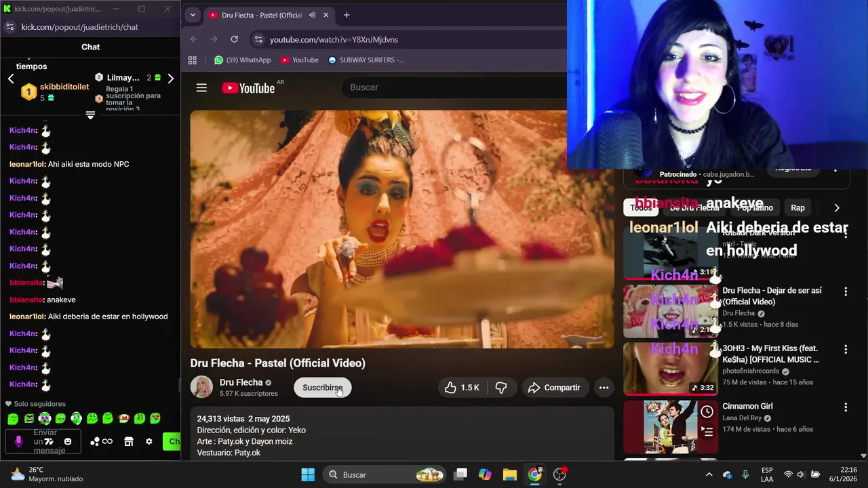This screenshot has height=488, width=868.
Task: Open the SUBWAY SURFERS bookmark
Action: point(366,60)
